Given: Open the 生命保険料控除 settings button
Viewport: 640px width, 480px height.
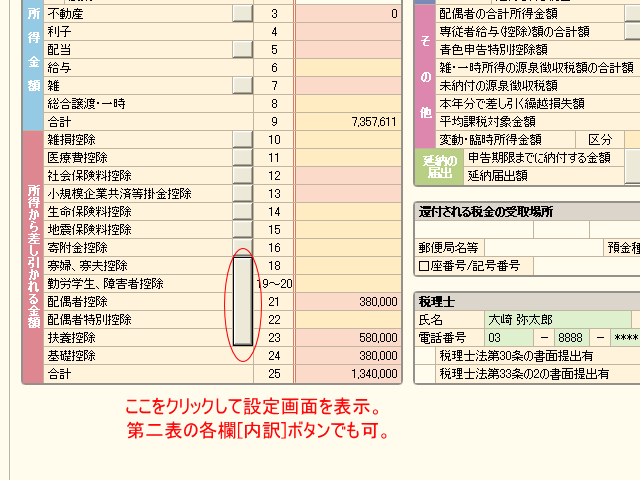Looking at the screenshot, I should (242, 211).
